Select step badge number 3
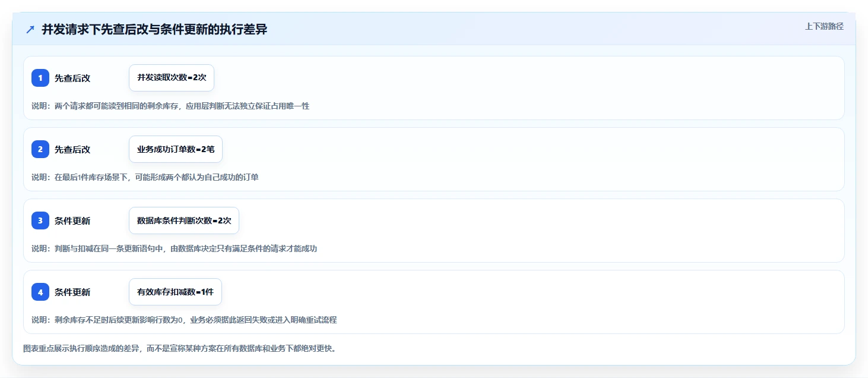 40,220
